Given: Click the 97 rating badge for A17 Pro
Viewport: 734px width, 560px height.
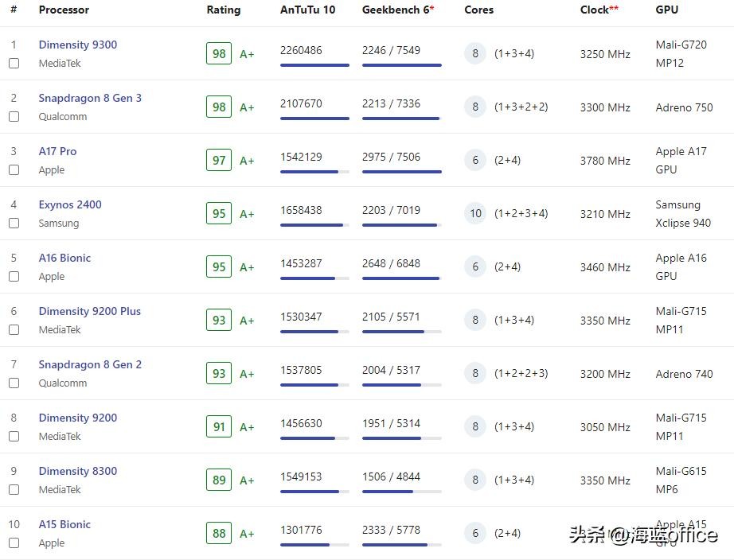Looking at the screenshot, I should click(219, 160).
